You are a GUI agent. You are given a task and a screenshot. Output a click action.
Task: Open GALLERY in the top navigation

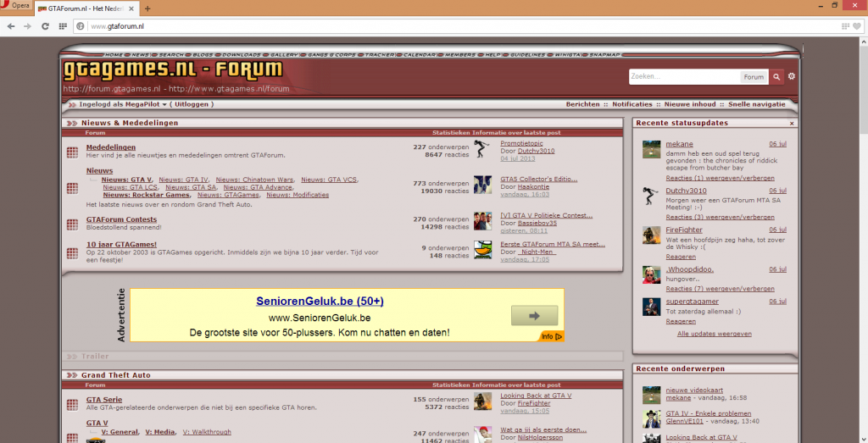click(285, 55)
